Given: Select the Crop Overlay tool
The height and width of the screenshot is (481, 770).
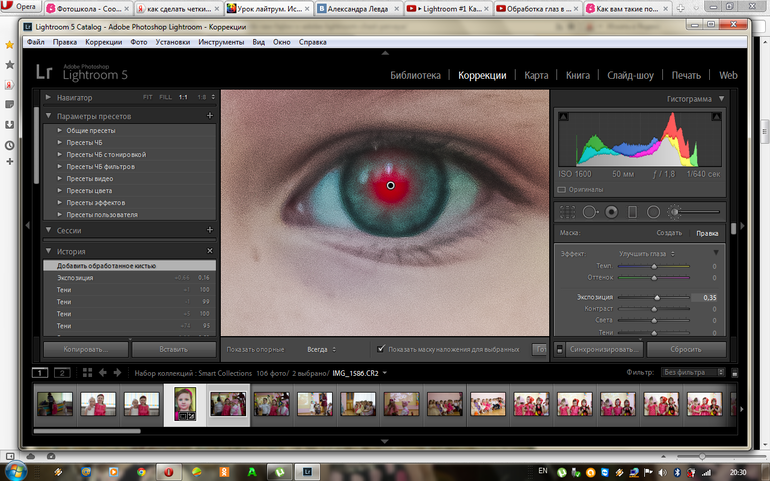Looking at the screenshot, I should [567, 212].
